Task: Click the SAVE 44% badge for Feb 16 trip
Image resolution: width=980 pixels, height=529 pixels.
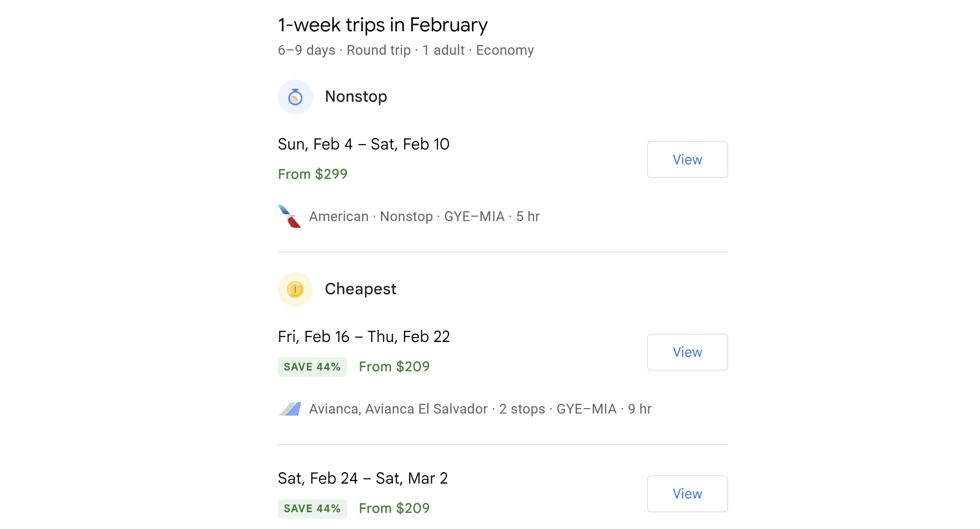Action: [312, 367]
